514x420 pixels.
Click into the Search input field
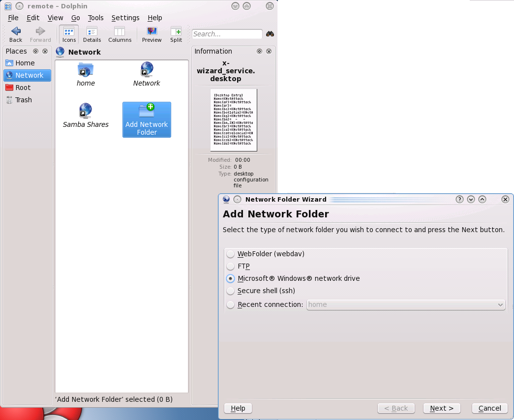(227, 34)
